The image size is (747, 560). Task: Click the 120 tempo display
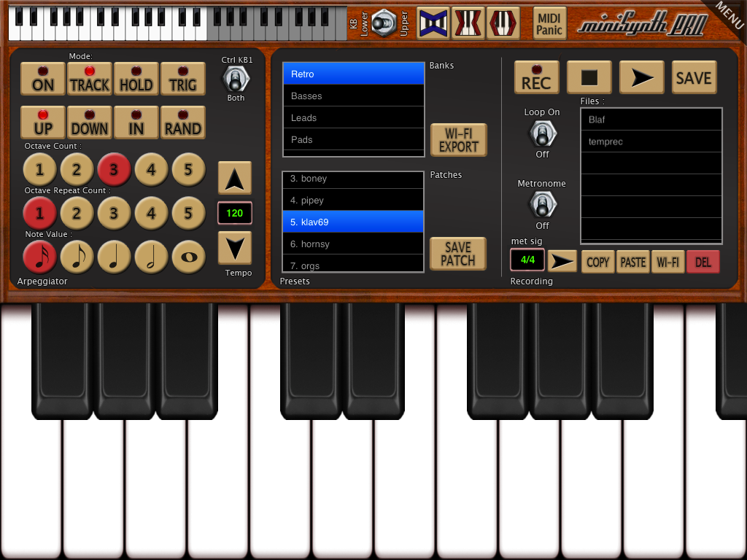pyautogui.click(x=235, y=213)
